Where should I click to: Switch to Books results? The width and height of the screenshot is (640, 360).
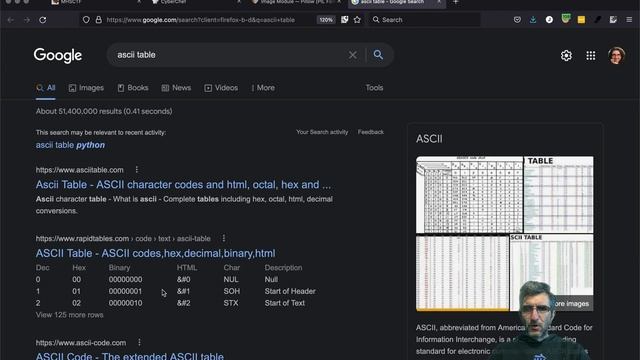point(133,88)
